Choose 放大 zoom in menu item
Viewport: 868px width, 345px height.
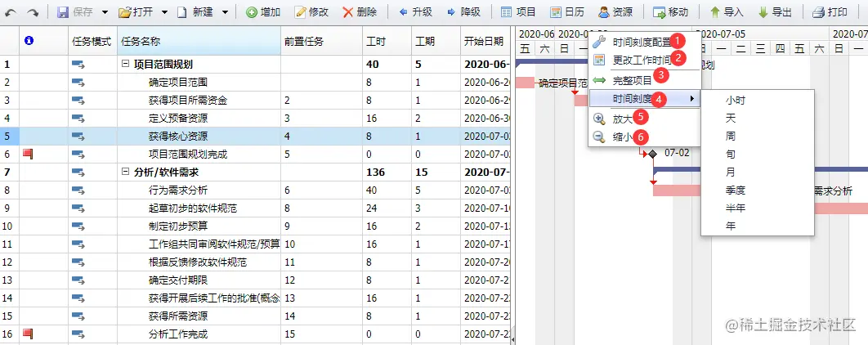click(x=644, y=119)
